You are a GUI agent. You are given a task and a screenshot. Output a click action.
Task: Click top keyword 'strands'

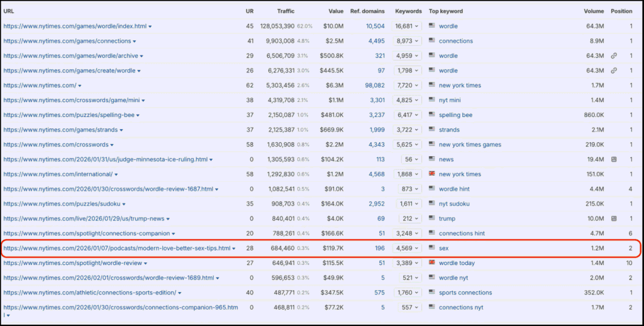(449, 130)
